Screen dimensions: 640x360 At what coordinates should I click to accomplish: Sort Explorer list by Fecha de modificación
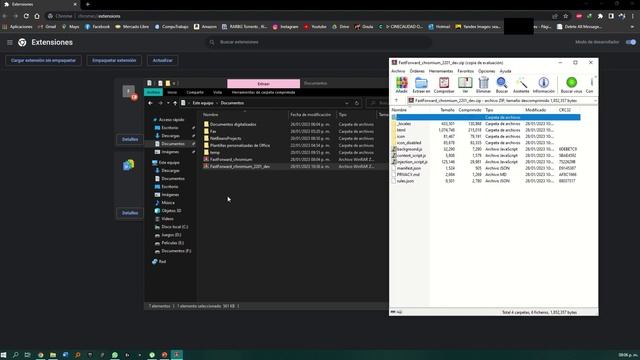(311, 115)
